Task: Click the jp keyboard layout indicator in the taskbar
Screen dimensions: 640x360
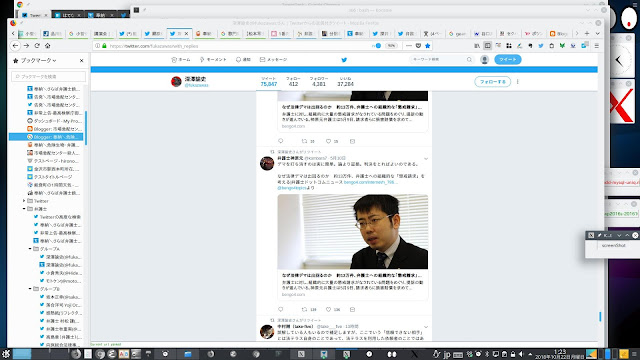Action: click(447, 354)
